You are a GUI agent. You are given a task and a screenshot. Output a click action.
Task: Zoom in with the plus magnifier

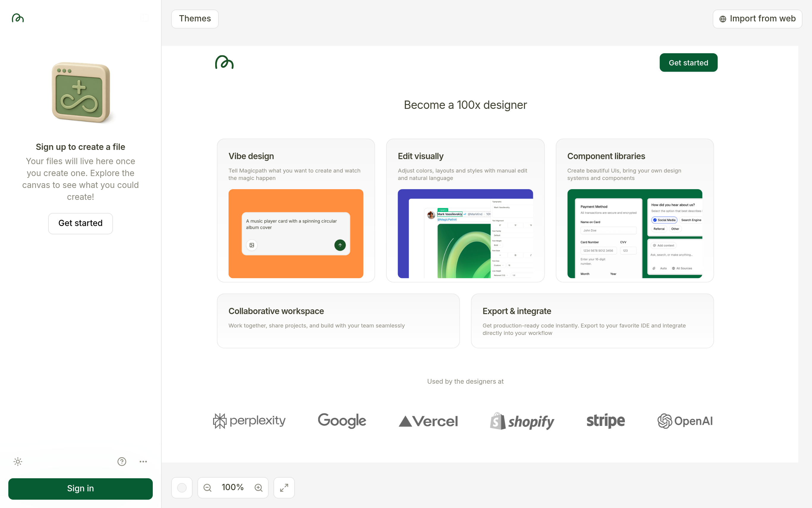click(x=259, y=487)
